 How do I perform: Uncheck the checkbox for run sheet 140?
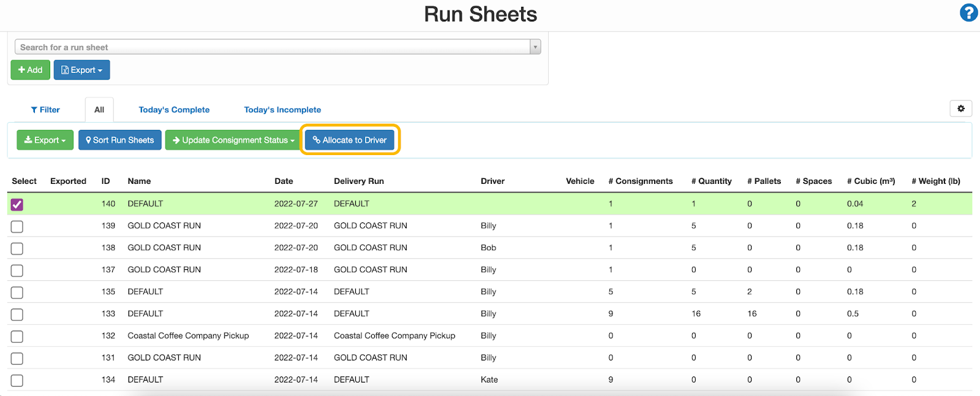pos(17,204)
